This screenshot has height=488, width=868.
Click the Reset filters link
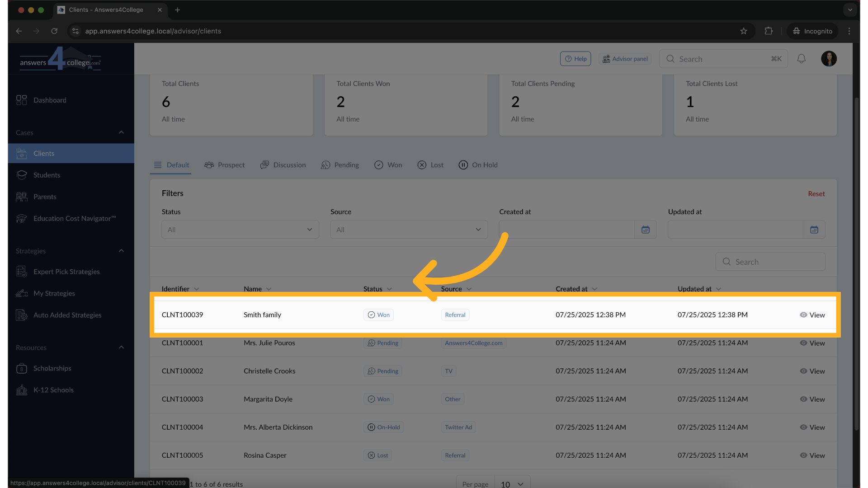pos(816,193)
